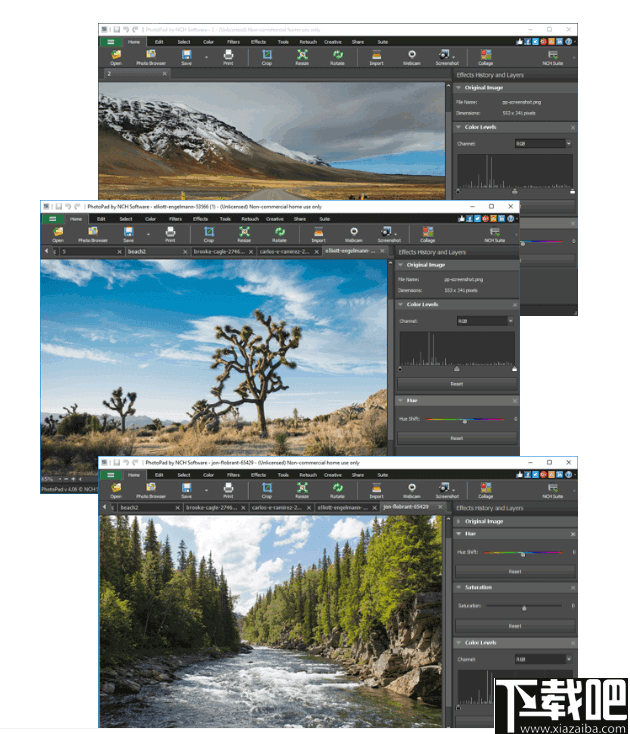Click Rotate icon in top window toolbar
This screenshot has width=630, height=734.
click(x=337, y=57)
